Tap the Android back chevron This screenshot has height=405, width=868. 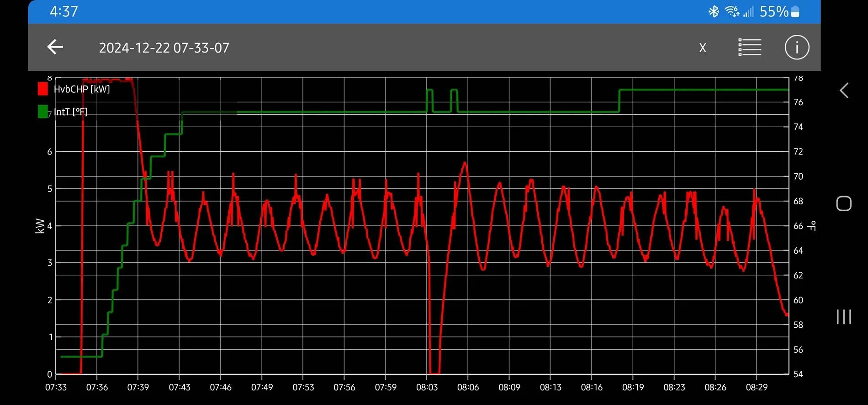(x=844, y=91)
